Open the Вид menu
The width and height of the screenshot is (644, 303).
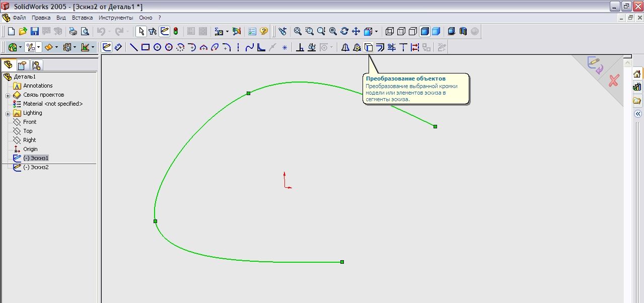click(x=61, y=18)
